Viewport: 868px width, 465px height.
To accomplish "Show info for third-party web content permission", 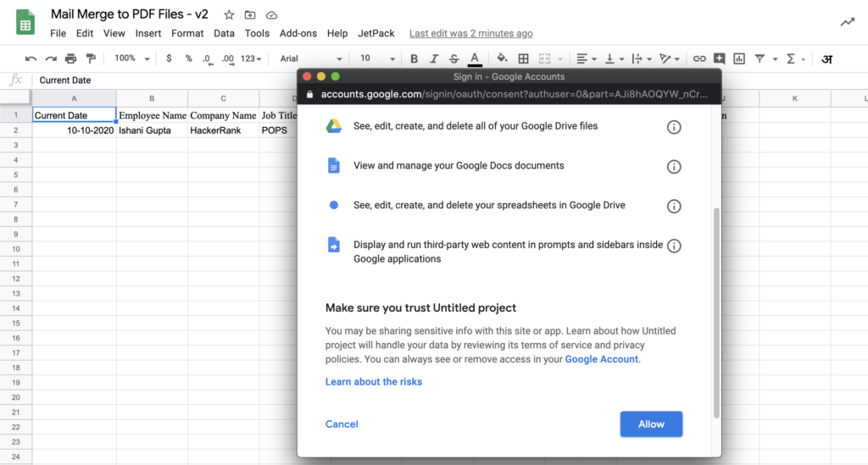I will tap(674, 246).
